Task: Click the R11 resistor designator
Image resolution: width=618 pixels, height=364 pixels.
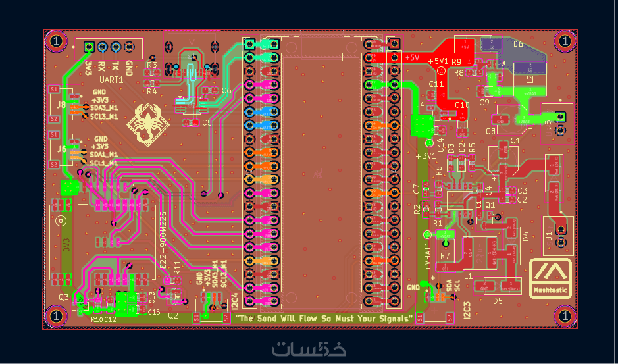Action: coord(177,268)
